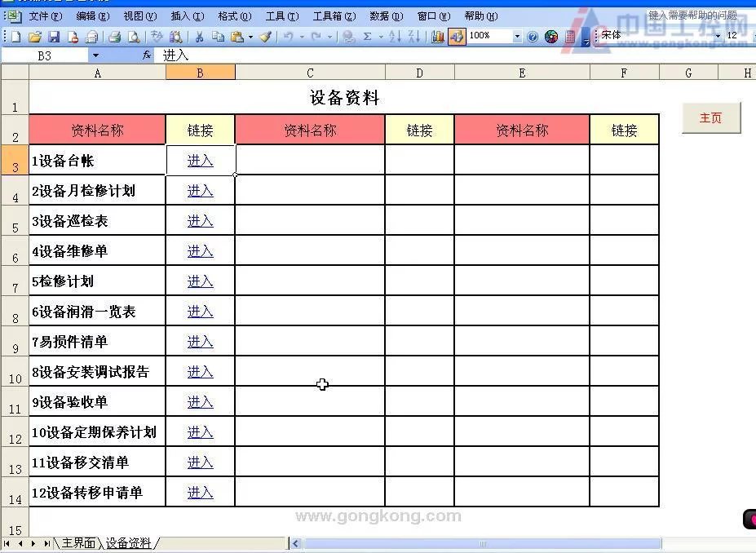Open the 窗口 menu
The image size is (756, 553).
point(433,16)
